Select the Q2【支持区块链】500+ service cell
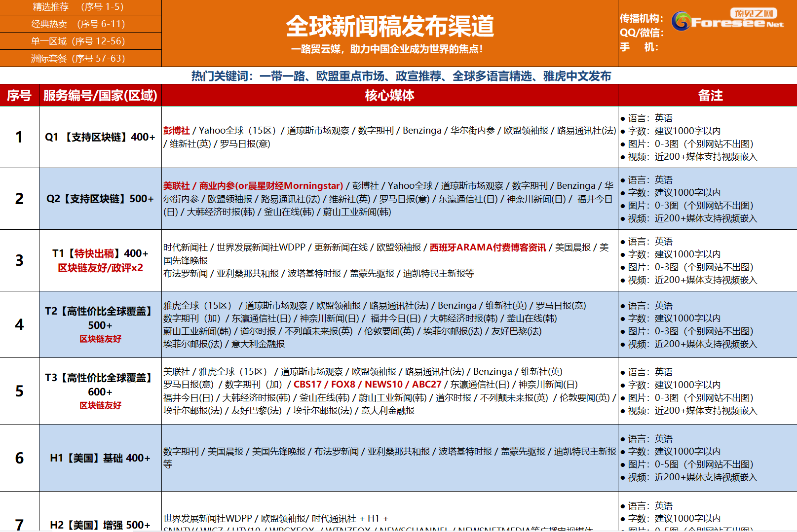This screenshot has width=797, height=532. point(100,199)
